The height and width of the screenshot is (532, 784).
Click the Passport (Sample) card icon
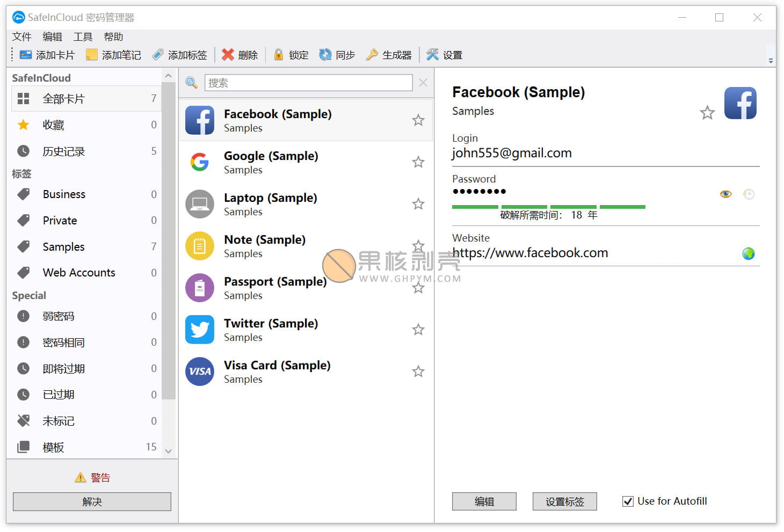(x=200, y=288)
